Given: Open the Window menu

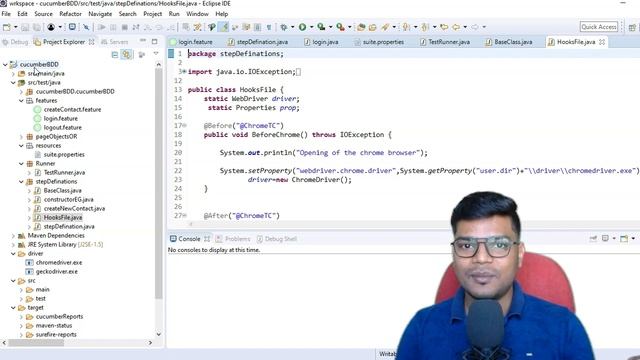Looking at the screenshot, I should point(197,14).
